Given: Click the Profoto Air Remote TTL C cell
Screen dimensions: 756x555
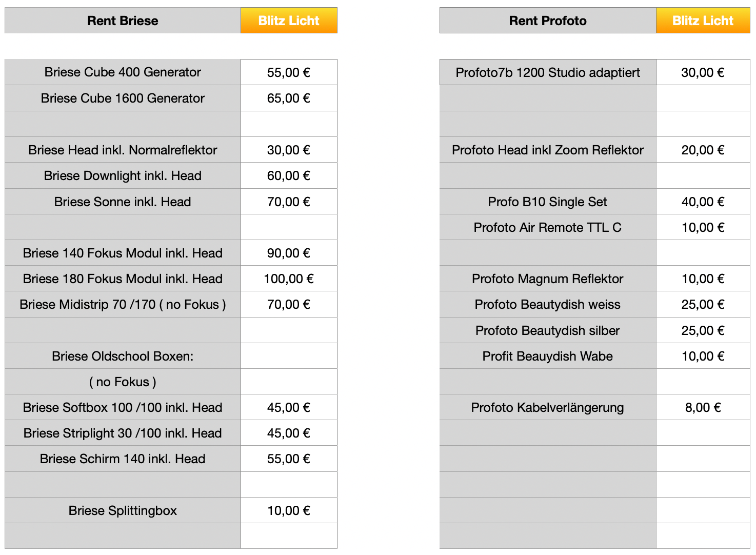Looking at the screenshot, I should coord(548,227).
